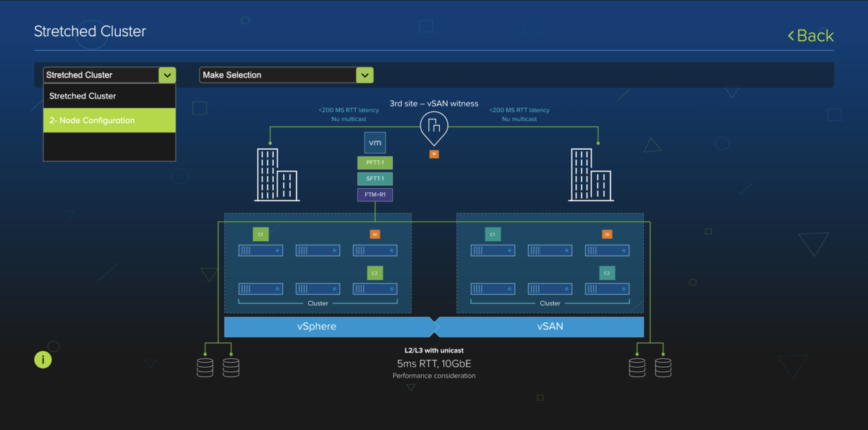
Task: Click the left site building icon
Action: (276, 174)
